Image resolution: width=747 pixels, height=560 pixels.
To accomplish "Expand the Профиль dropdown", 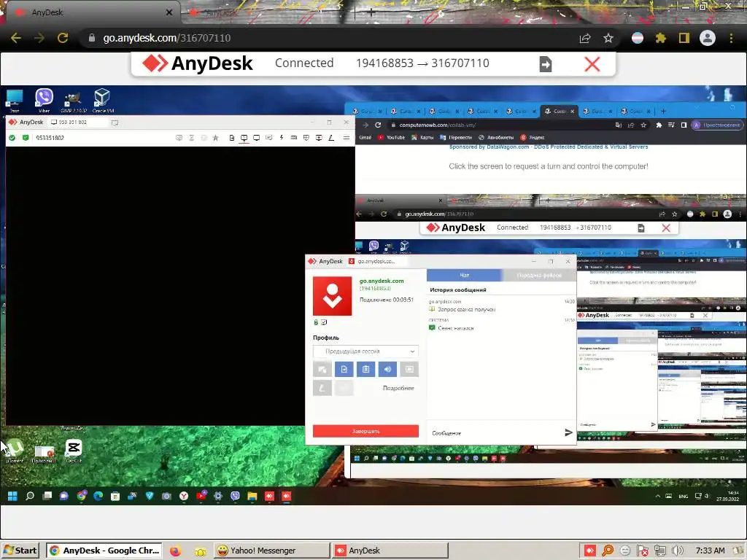I will point(365,351).
